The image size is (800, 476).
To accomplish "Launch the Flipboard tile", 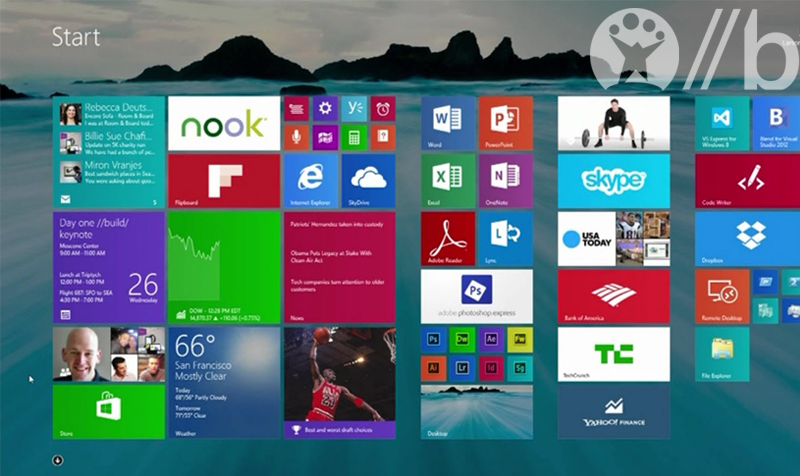I will [x=224, y=181].
